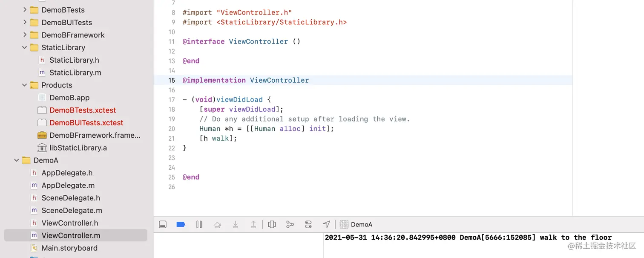644x258 pixels.
Task: Click [super viewDidLoad] code line
Action: coord(241,109)
